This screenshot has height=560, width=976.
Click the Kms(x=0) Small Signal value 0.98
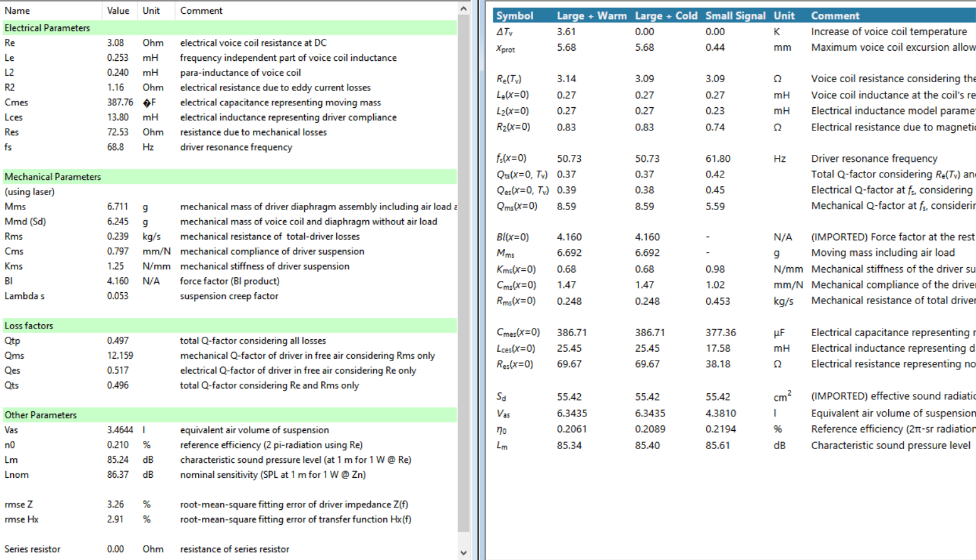coord(715,269)
